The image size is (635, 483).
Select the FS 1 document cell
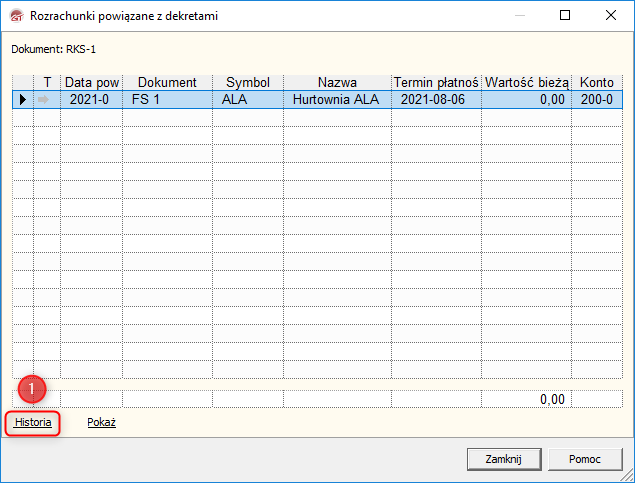click(167, 99)
